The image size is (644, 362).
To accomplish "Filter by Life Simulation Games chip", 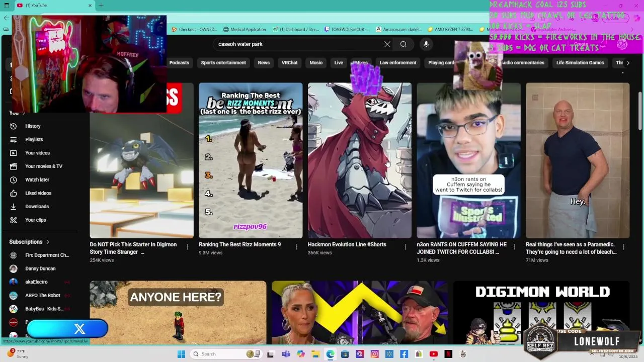I will coord(580,63).
